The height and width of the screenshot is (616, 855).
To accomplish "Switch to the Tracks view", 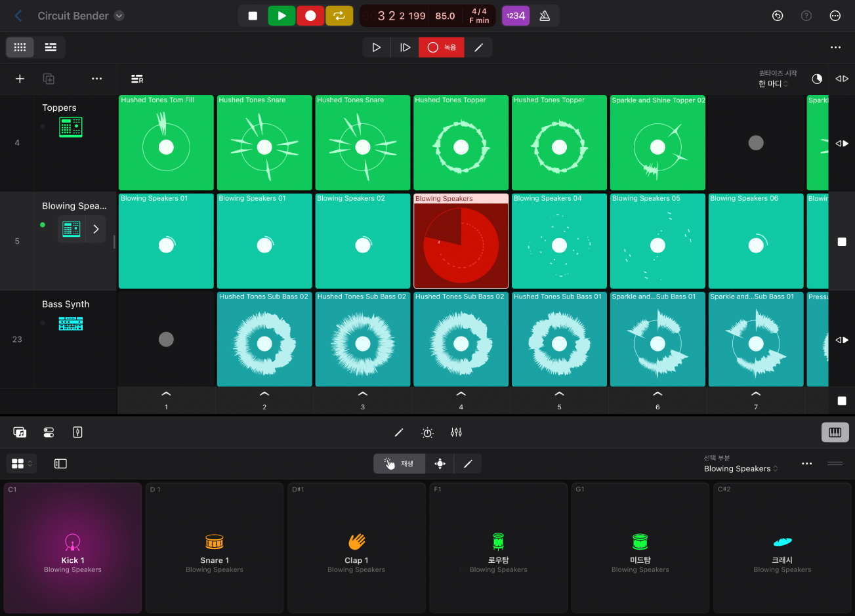I will click(x=50, y=47).
